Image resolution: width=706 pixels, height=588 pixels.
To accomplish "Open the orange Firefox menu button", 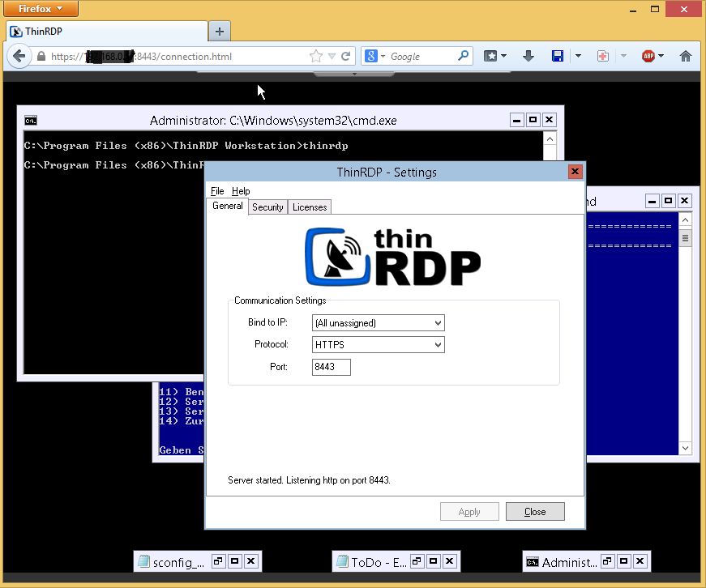I will tap(42, 9).
